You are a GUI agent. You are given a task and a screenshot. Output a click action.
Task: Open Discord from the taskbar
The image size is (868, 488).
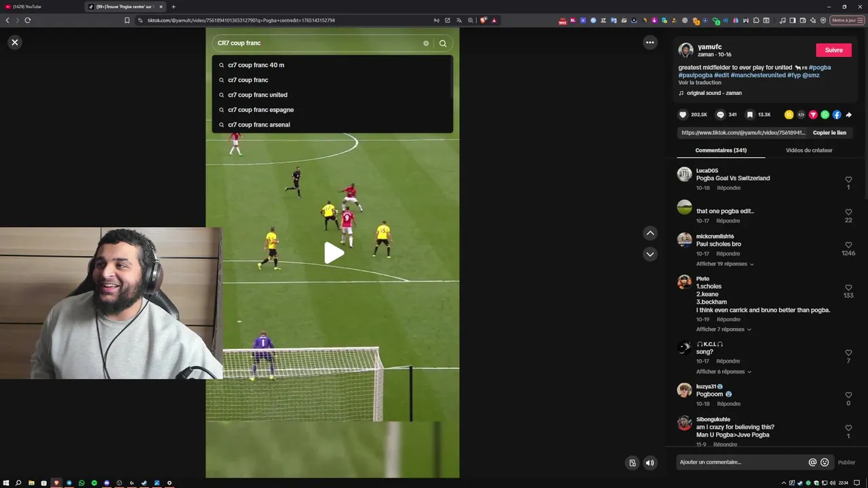106,483
